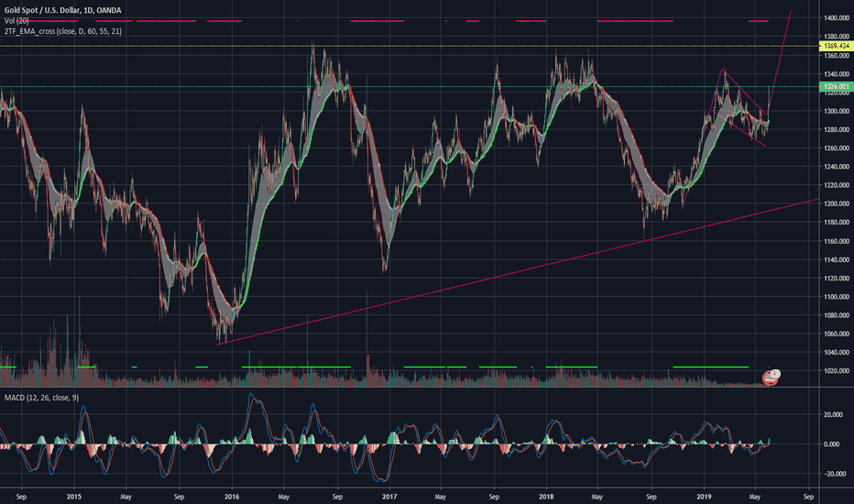
Task: Click the yellow 1369.434 price label
Action: pos(836,47)
